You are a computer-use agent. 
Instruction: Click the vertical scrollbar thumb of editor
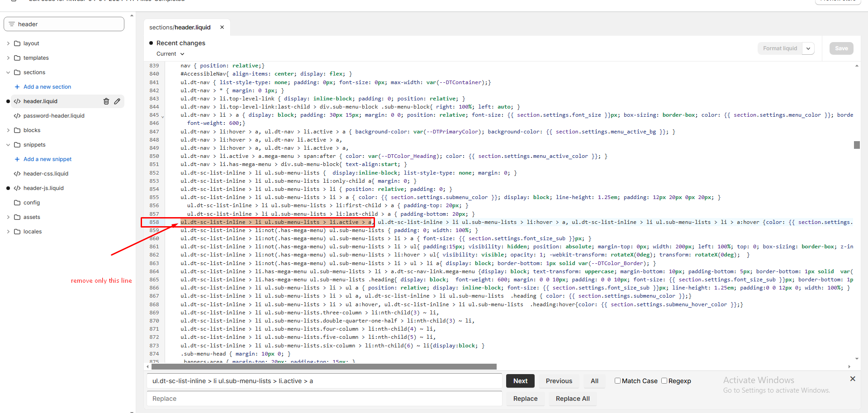coord(857,145)
